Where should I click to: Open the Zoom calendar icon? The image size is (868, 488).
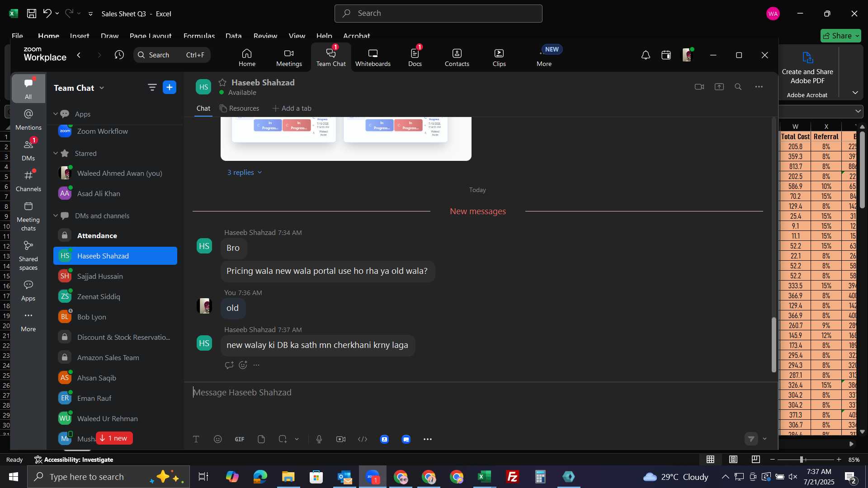666,55
